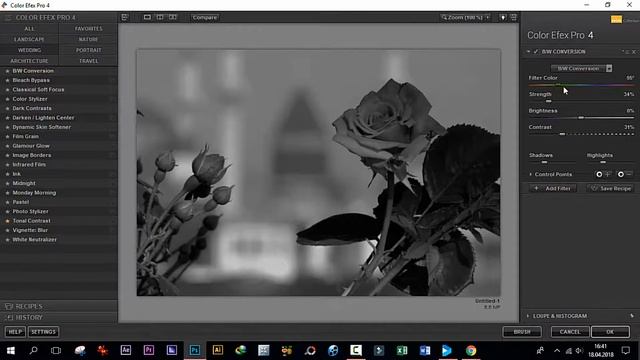Open the taskbar date and time
640x360 pixels.
click(601, 350)
